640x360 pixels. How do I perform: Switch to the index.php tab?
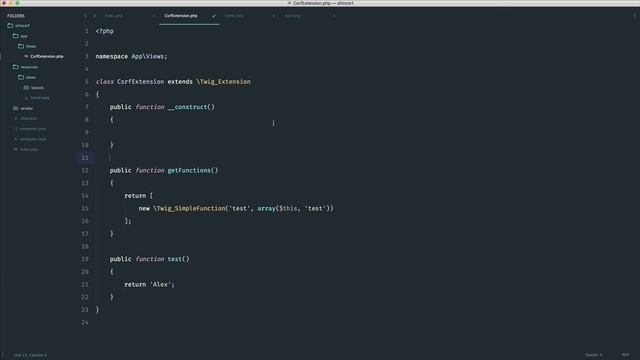pyautogui.click(x=113, y=16)
